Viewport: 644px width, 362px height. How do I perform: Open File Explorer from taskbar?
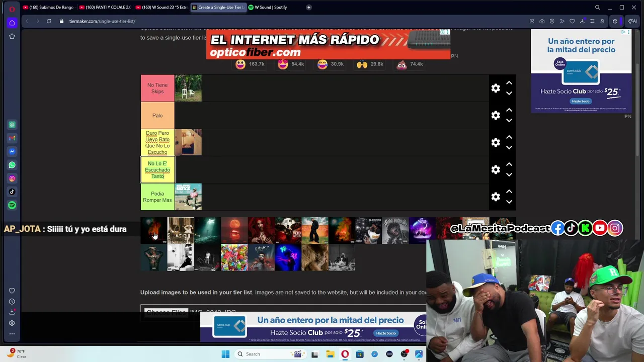point(330,354)
